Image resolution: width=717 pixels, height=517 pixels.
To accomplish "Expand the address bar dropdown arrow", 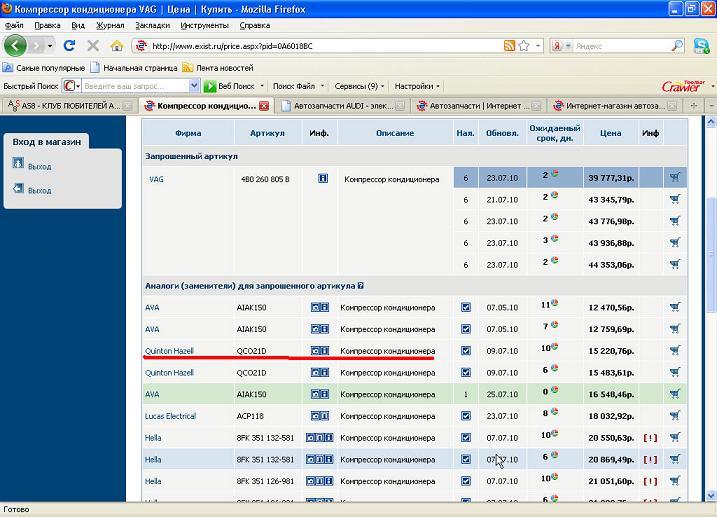I will 538,46.
